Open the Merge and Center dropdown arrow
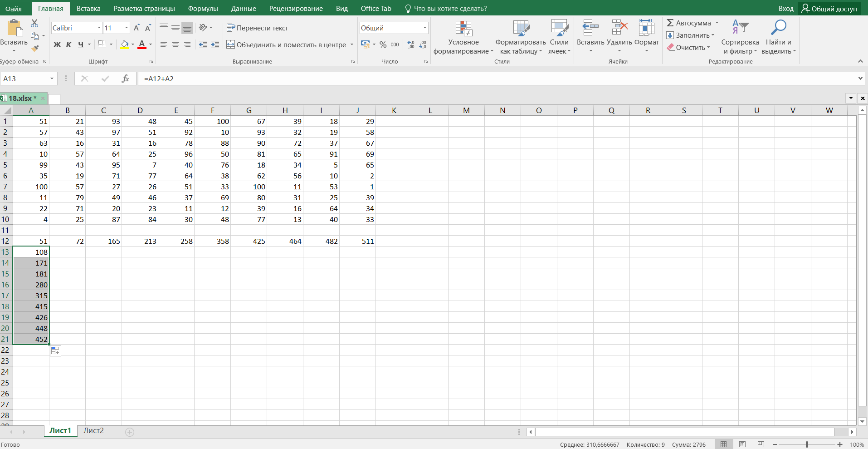Screen dimensions: 868x449 [x=351, y=44]
